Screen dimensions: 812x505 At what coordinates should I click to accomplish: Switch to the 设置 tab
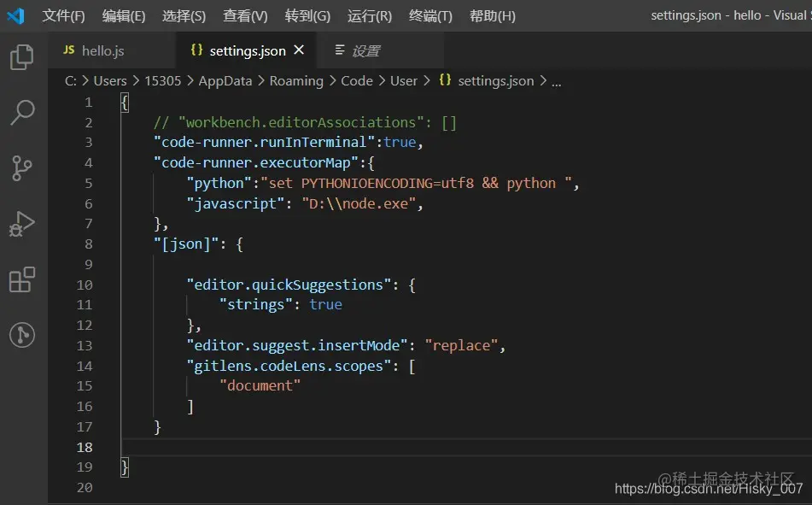click(365, 51)
